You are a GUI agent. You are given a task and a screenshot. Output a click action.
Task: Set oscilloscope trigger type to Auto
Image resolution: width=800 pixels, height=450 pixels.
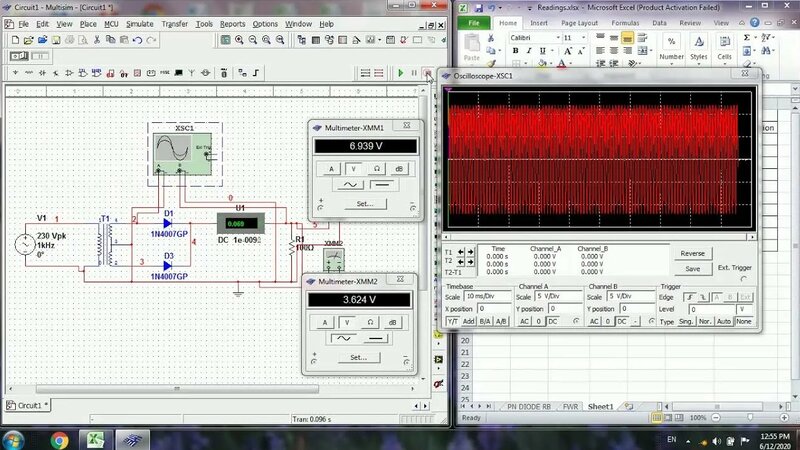[x=723, y=321]
